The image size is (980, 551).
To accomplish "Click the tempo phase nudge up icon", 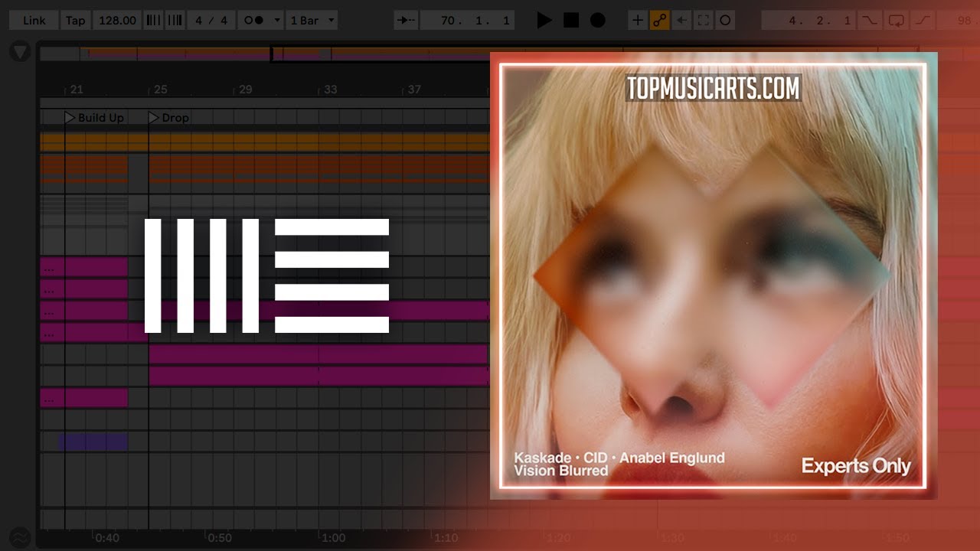I will (175, 21).
